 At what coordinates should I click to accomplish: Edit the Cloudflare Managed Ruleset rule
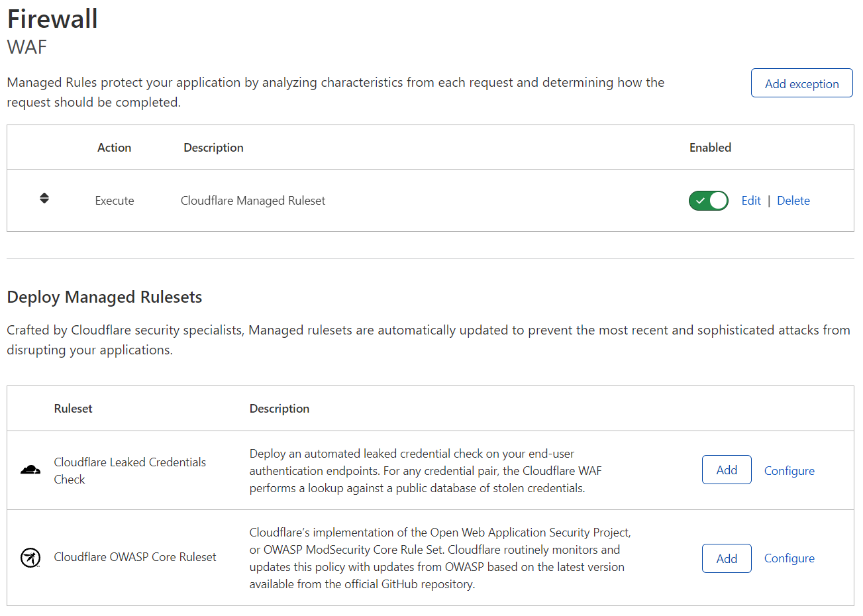coord(751,200)
